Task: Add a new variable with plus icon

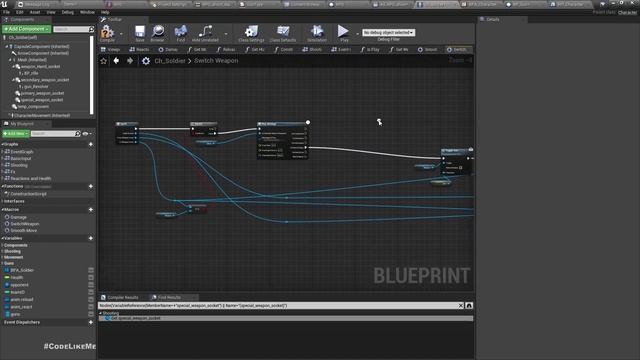Action: coord(91,238)
